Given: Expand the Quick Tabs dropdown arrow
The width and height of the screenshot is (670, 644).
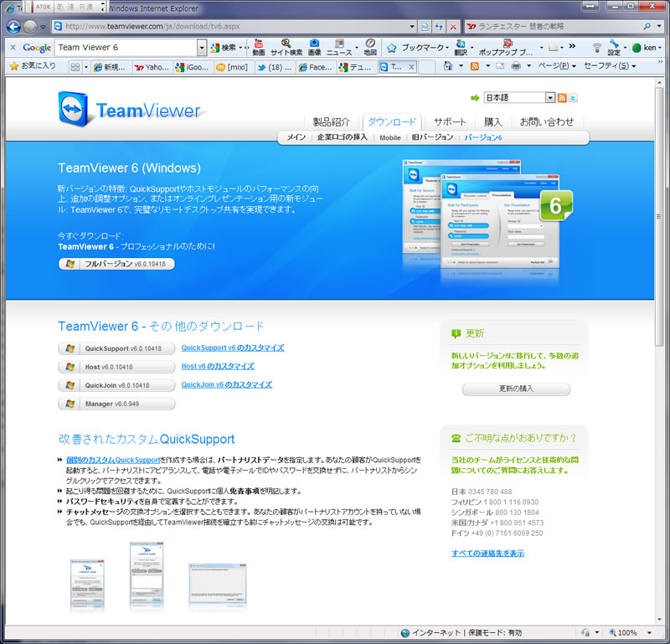Looking at the screenshot, I should coord(86,67).
